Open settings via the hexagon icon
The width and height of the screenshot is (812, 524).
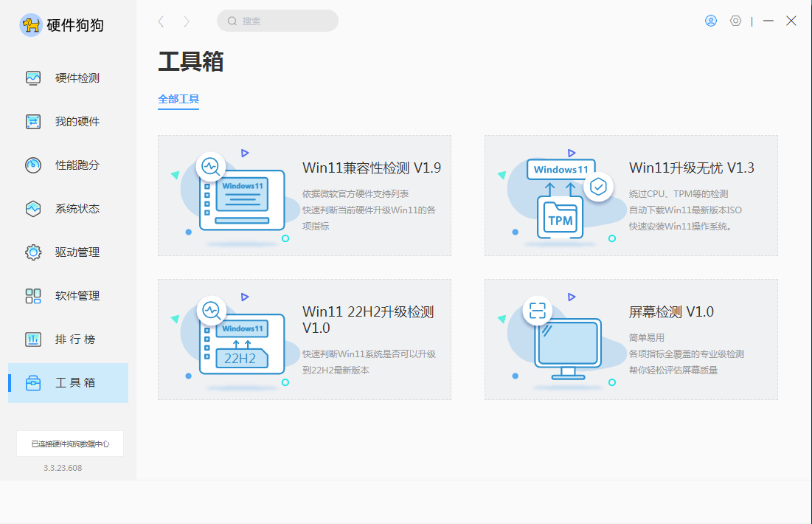[x=735, y=21]
